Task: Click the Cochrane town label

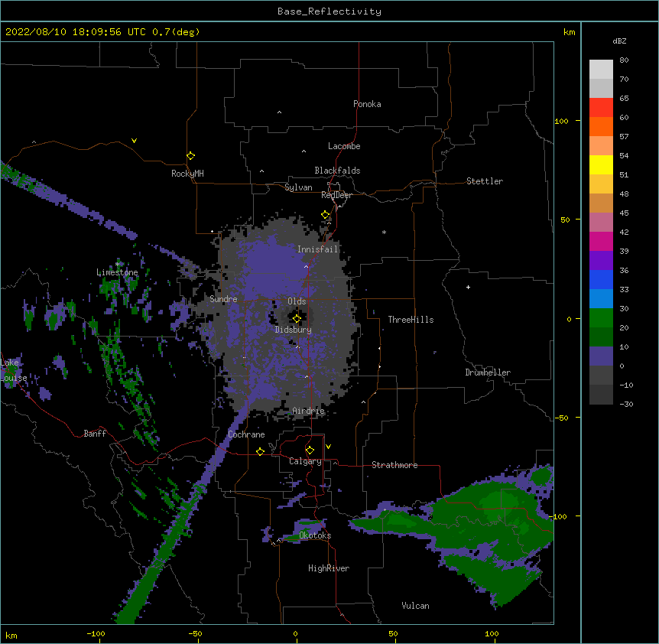Action: point(246,434)
